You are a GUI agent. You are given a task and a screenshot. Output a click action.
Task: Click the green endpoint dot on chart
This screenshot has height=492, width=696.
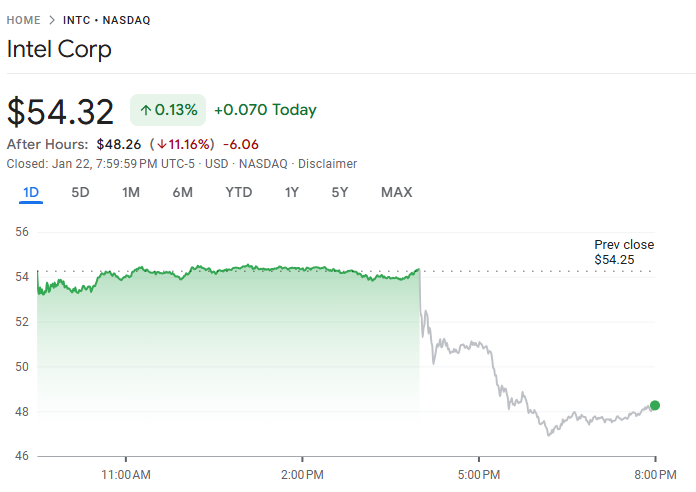[x=655, y=405]
